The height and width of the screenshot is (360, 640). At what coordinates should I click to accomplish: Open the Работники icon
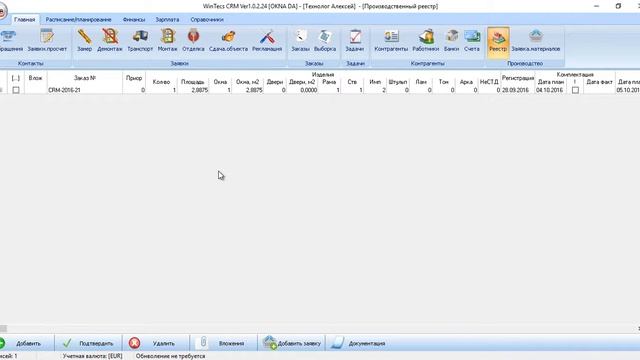(425, 40)
